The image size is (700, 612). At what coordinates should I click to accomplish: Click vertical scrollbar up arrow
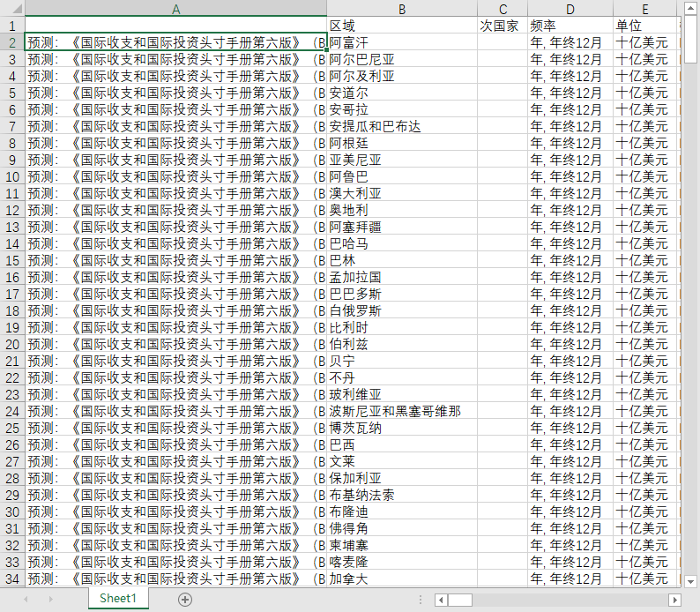tap(690, 9)
